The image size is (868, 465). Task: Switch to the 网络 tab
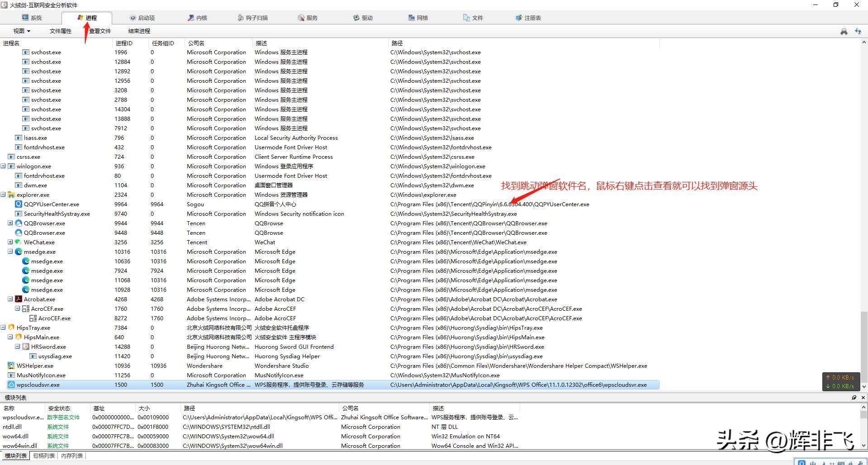pos(418,18)
